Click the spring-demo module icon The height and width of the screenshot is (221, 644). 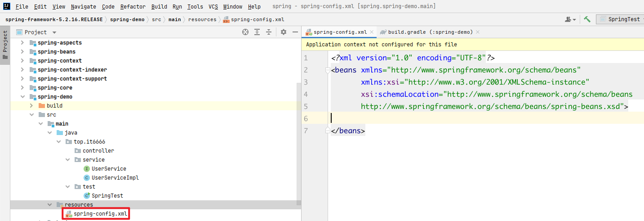(x=33, y=97)
